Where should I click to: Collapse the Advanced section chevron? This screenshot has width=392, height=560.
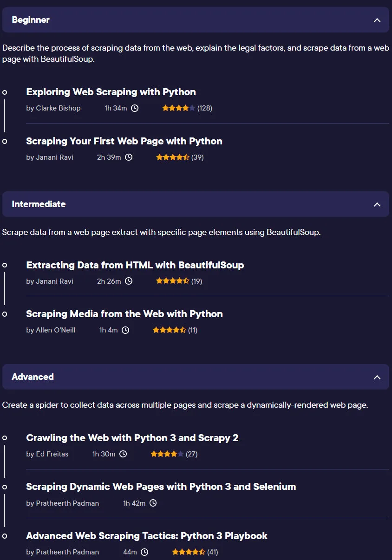click(377, 377)
